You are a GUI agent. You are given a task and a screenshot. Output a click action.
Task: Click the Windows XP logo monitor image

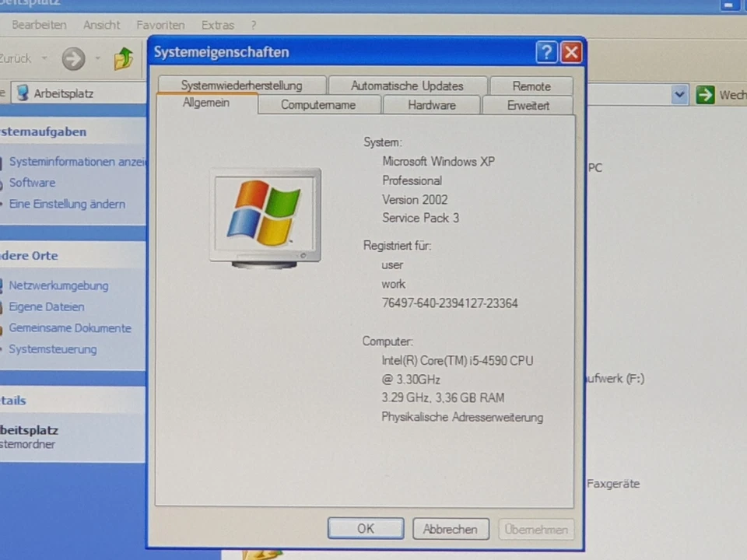(265, 218)
